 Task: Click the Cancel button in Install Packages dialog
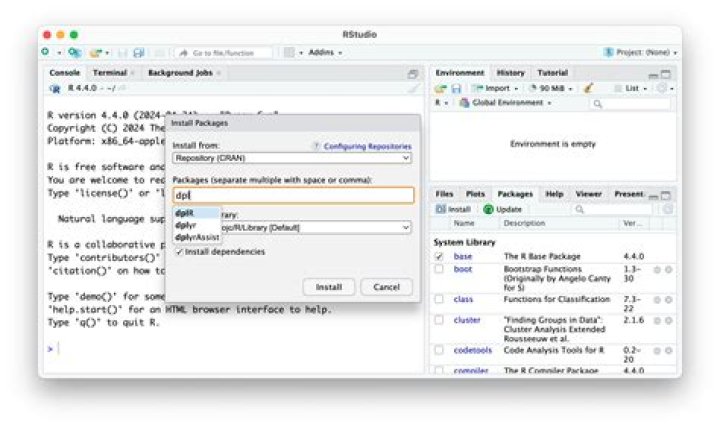(x=387, y=287)
